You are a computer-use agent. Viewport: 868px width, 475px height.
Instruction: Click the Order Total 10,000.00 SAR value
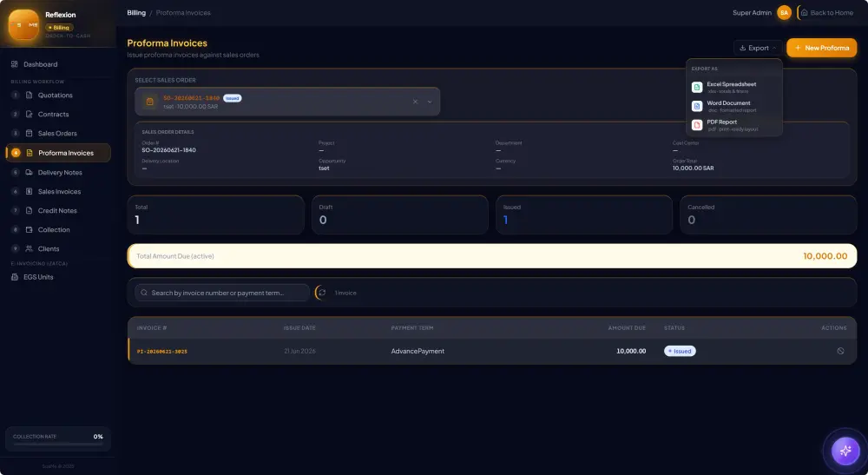click(x=693, y=168)
